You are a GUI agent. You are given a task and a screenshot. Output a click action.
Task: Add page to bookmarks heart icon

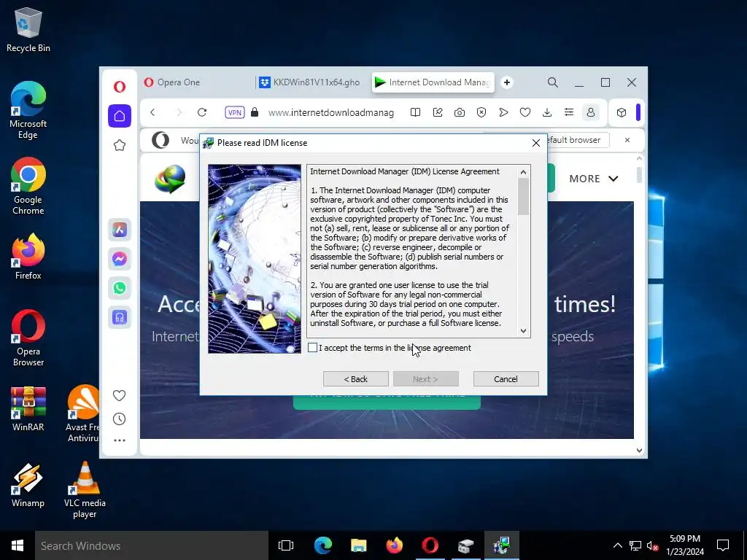525,112
